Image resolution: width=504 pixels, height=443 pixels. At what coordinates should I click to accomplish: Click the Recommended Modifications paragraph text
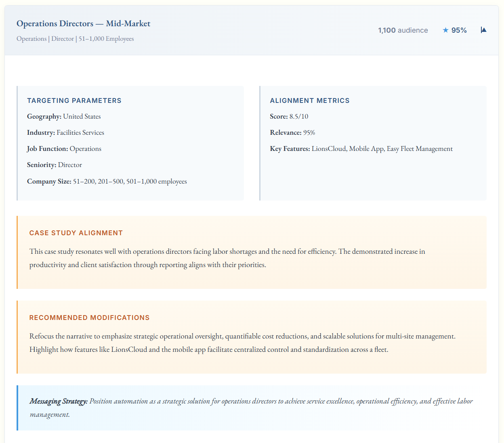[x=242, y=343]
